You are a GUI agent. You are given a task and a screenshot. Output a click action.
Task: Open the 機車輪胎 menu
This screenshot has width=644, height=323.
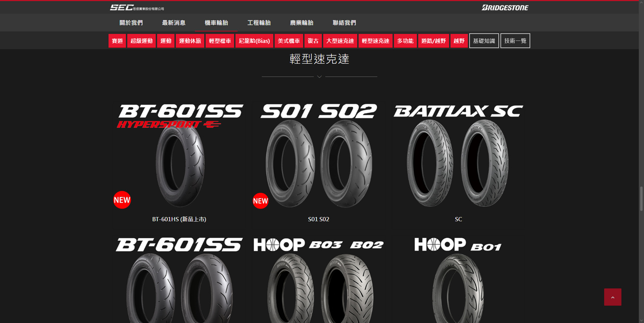216,23
